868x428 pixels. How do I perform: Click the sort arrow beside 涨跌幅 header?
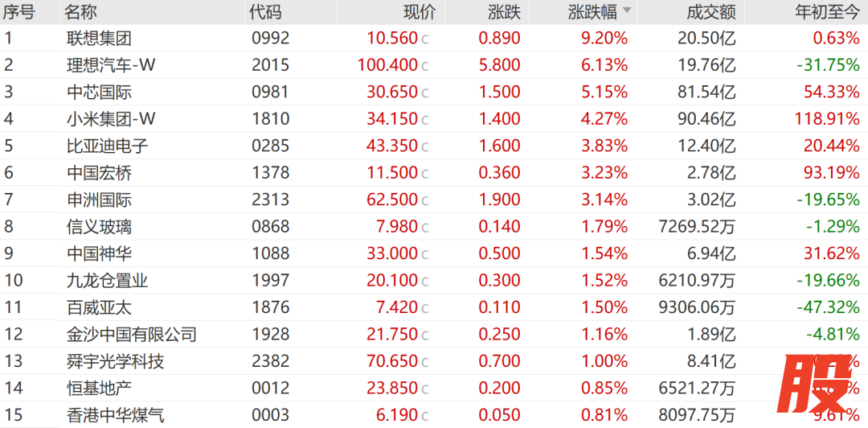point(627,11)
